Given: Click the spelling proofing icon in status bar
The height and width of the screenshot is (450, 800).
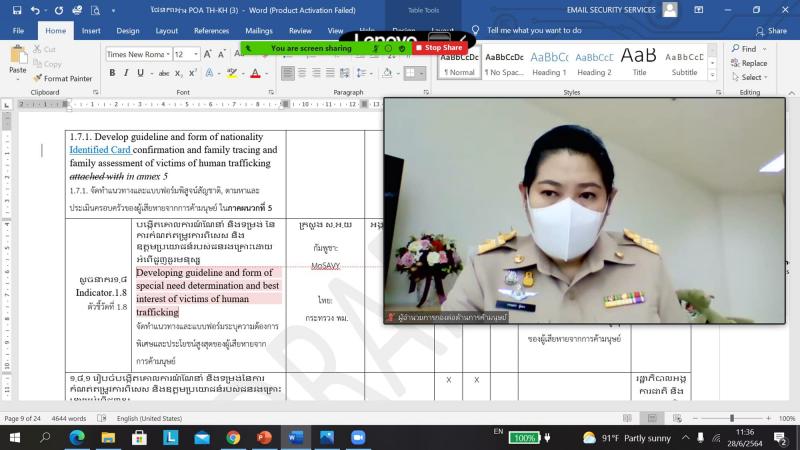Looking at the screenshot, I should tap(102, 418).
